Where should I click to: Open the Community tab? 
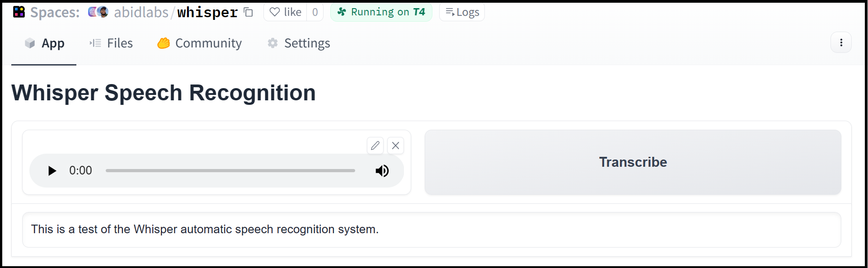pos(199,43)
